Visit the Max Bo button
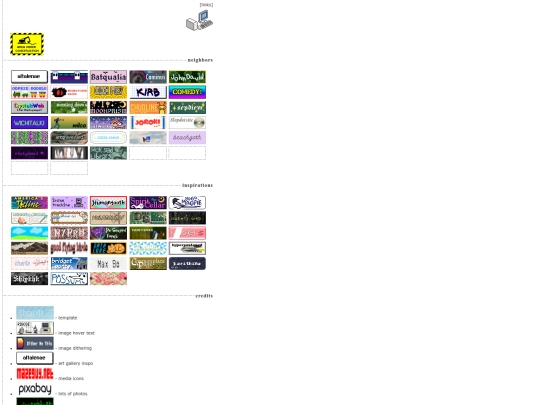Viewport: 540px width, 405px height. coord(108,263)
